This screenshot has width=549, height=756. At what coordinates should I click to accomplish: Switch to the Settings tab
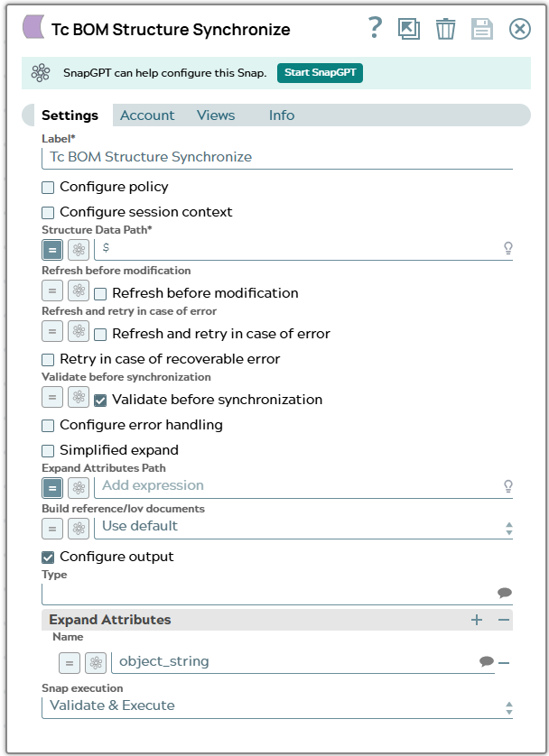pos(70,115)
